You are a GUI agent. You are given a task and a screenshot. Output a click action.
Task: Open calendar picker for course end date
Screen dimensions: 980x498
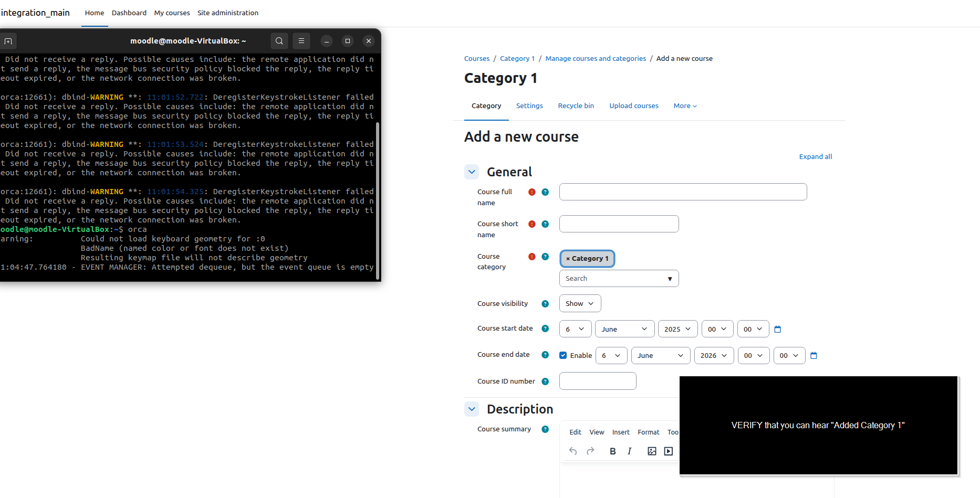pyautogui.click(x=814, y=355)
